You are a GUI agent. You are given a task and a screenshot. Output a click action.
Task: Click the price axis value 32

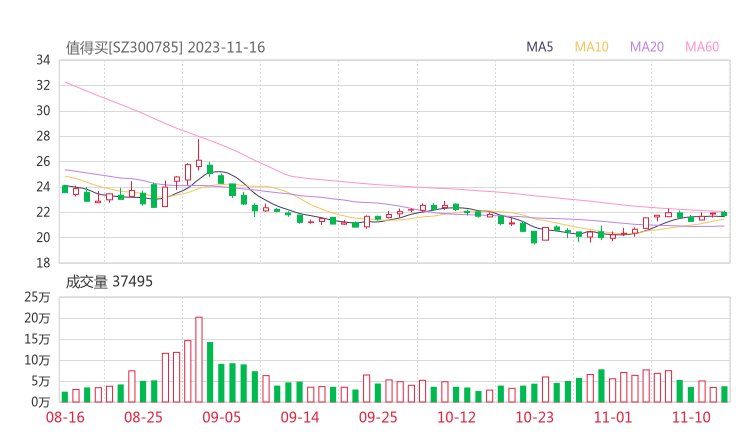(x=43, y=85)
